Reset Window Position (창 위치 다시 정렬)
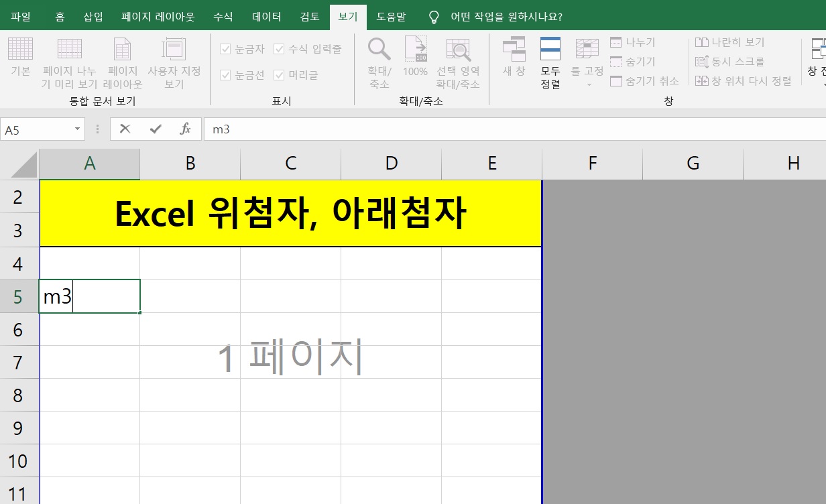The image size is (826, 504). tap(743, 80)
